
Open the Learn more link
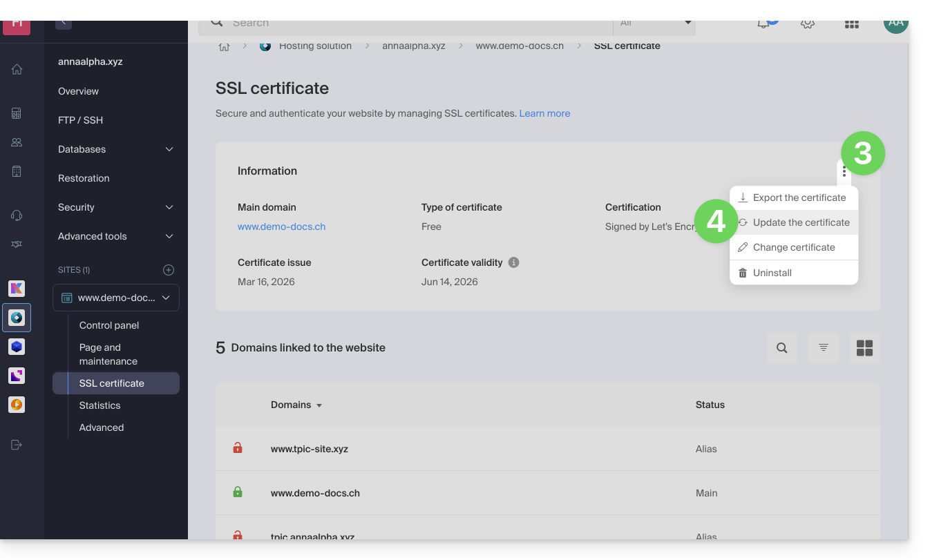[x=544, y=113]
